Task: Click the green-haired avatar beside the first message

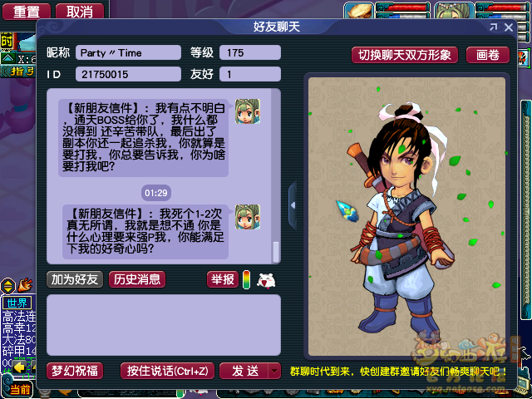Action: (x=248, y=111)
